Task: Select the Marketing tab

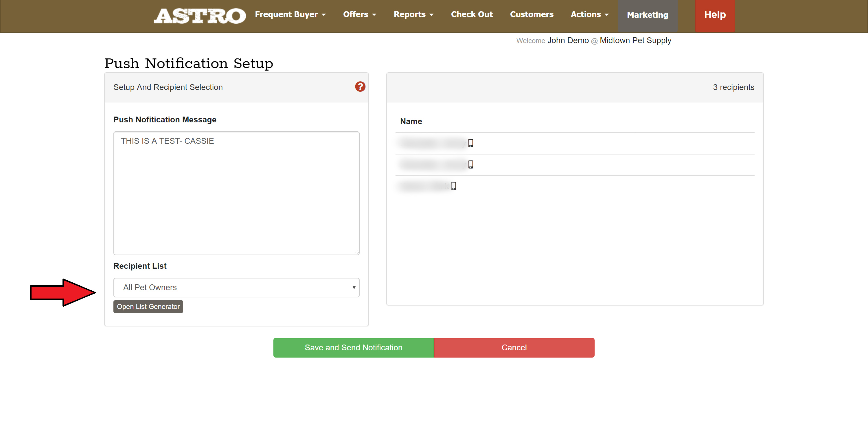Action: click(x=647, y=15)
